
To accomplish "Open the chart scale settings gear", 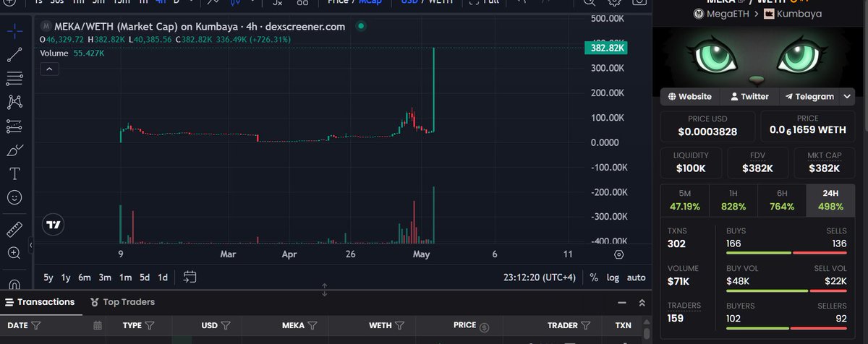I will click(x=618, y=254).
